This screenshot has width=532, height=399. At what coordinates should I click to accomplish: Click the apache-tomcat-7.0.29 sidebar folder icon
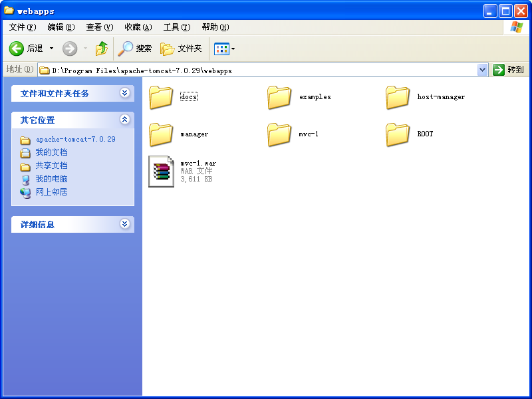point(25,140)
